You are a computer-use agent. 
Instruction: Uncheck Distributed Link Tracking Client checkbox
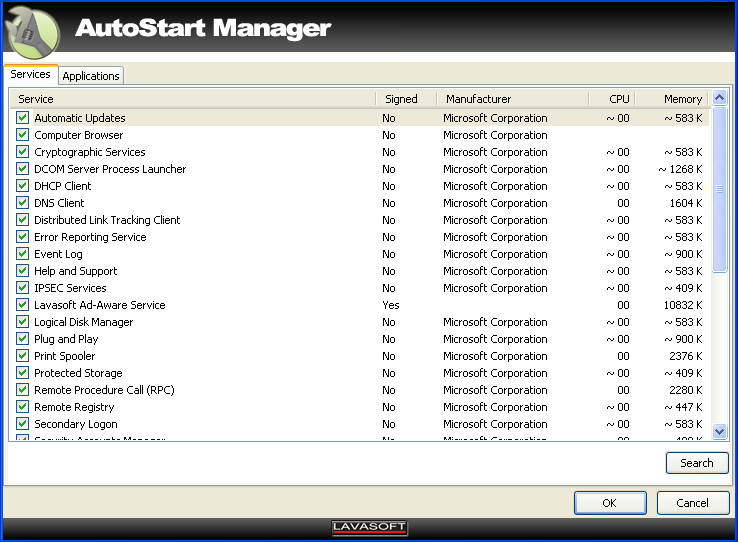pyautogui.click(x=22, y=220)
